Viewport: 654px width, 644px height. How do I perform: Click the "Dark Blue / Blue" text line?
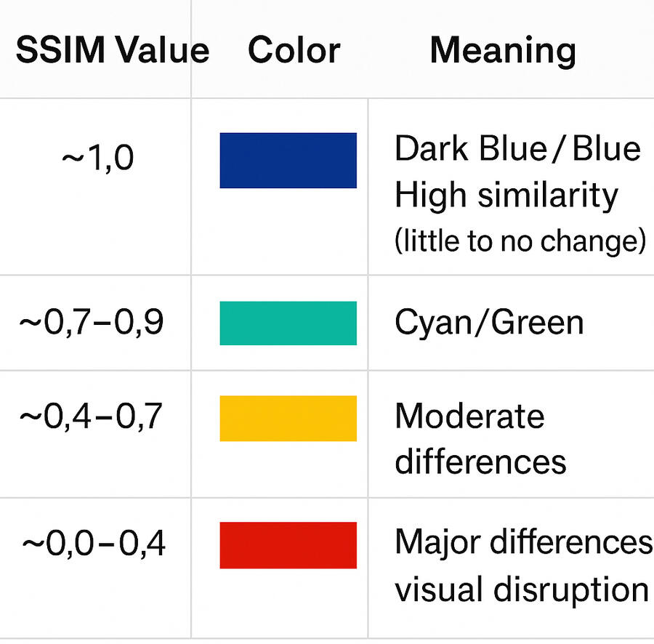517,149
